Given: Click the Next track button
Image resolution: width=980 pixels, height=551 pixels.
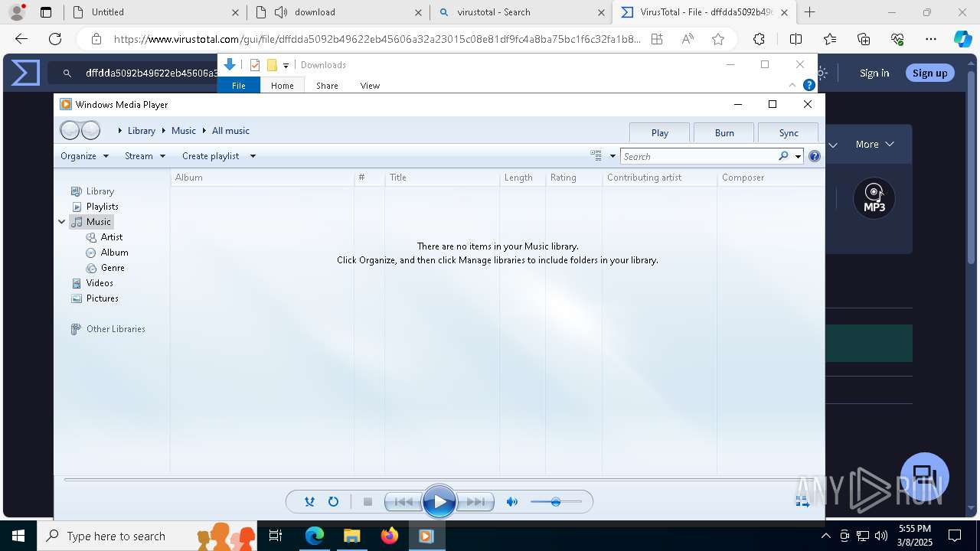Looking at the screenshot, I should click(x=475, y=502).
